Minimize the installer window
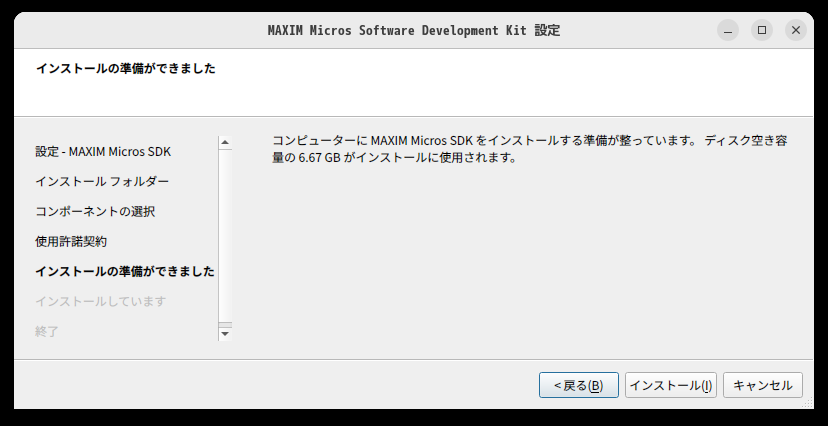828x426 pixels. 728,30
